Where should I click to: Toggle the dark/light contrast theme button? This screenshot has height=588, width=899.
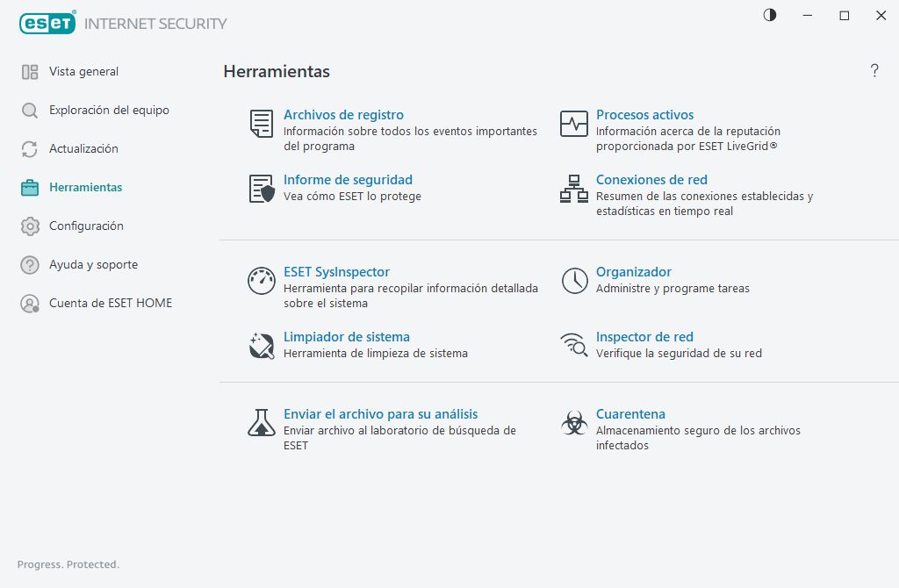(770, 16)
